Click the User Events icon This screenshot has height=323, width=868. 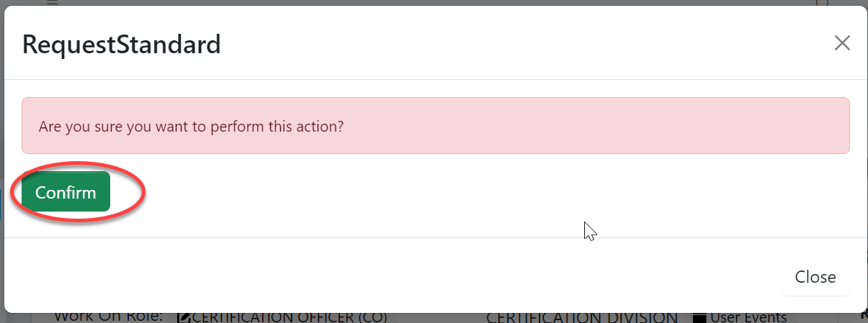click(x=699, y=317)
